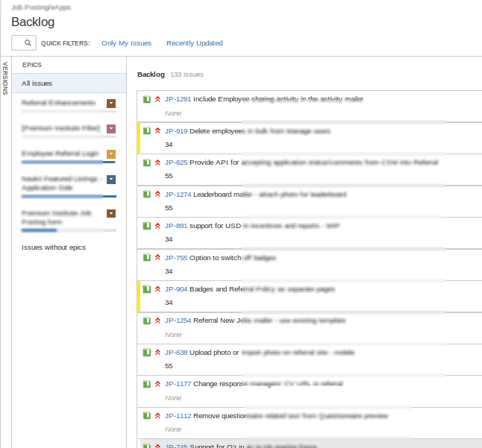Click story type icon for JP-891
This screenshot has height=448, width=482.
coord(147,226)
